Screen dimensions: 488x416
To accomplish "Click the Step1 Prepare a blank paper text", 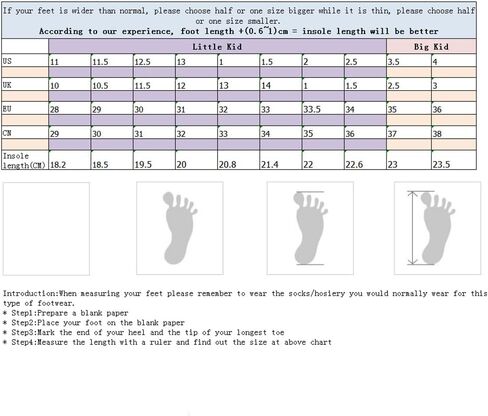I will tap(66, 313).
